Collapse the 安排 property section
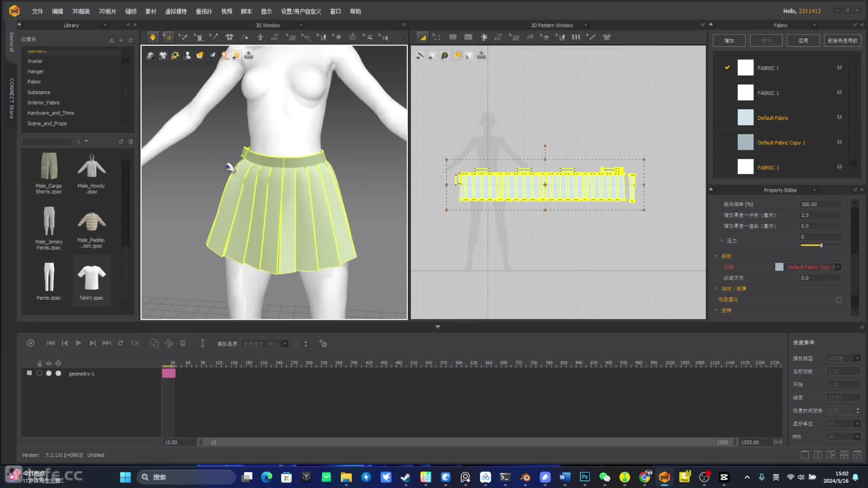 717,310
